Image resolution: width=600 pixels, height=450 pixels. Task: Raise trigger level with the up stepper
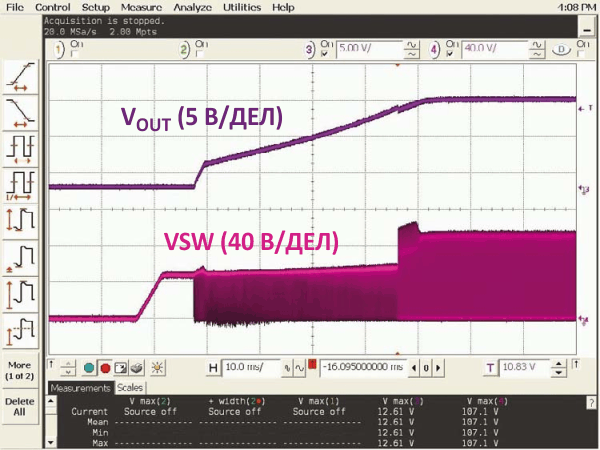coord(559,364)
